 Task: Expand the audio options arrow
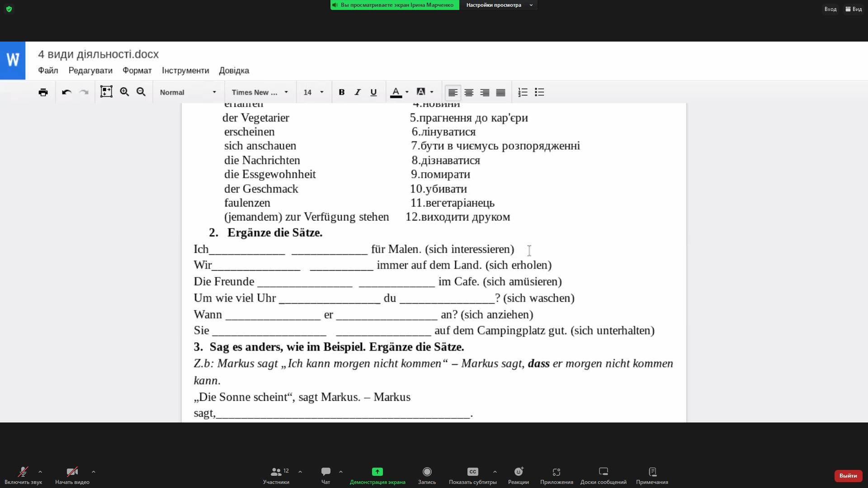click(40, 472)
